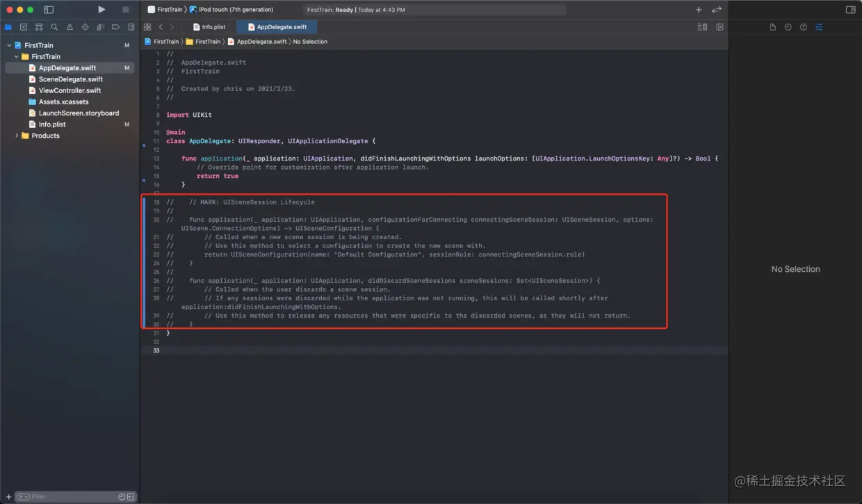Adjust editor options lines icon
The width and height of the screenshot is (862, 504).
(702, 27)
